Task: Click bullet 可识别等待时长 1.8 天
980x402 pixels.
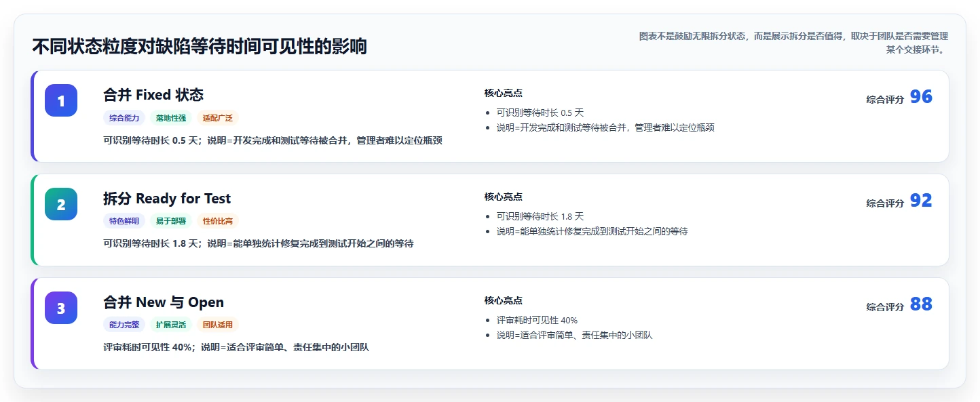Action: [x=540, y=216]
